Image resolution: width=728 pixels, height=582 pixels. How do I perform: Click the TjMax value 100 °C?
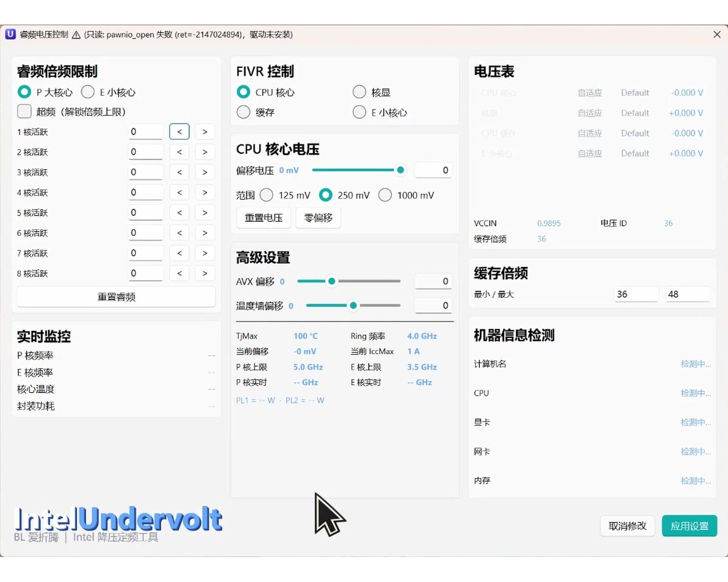pos(306,336)
